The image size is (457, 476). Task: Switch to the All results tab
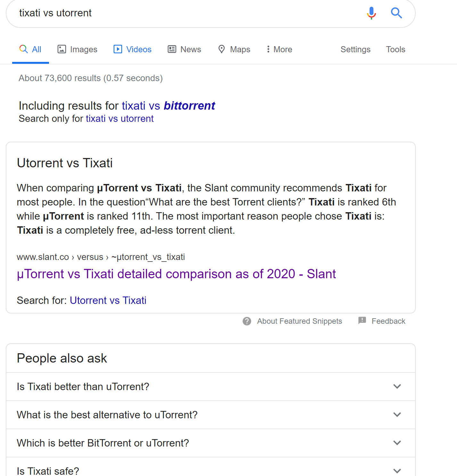click(x=31, y=49)
